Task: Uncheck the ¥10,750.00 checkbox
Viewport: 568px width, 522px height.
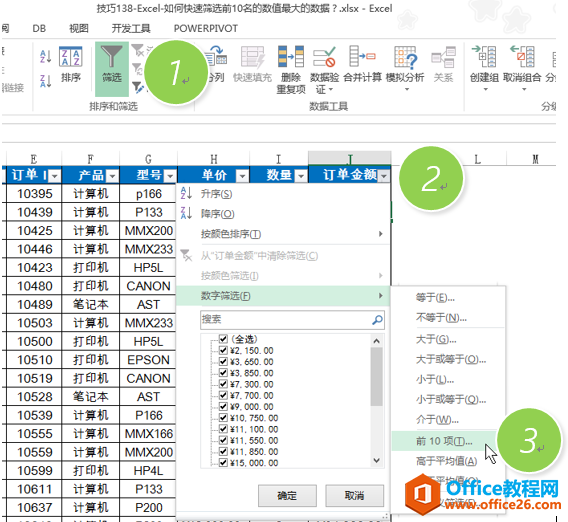Action: point(223,418)
